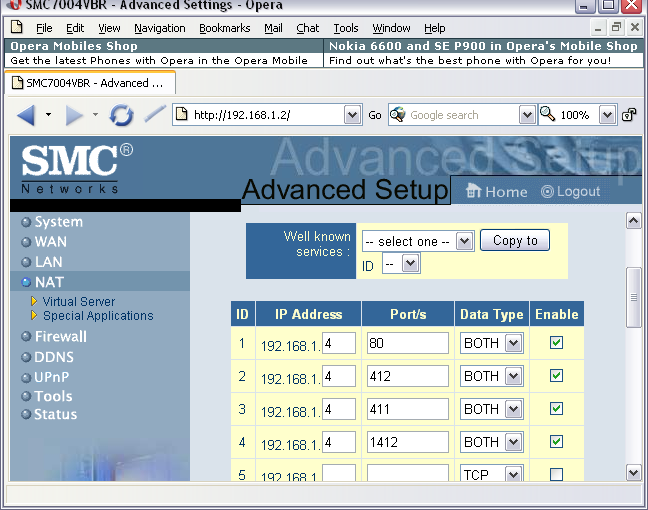Check the Enable checkbox for ID 5
Image resolution: width=648 pixels, height=510 pixels.
(557, 475)
